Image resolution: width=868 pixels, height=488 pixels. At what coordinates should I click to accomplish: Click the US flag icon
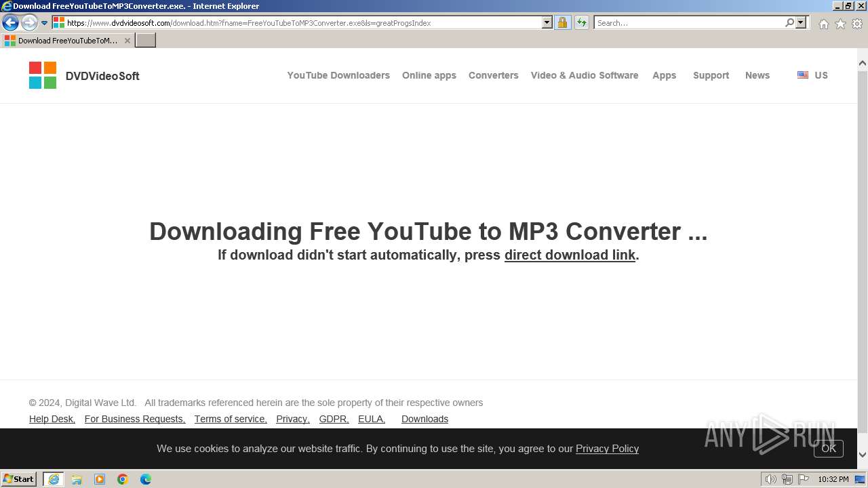point(803,75)
